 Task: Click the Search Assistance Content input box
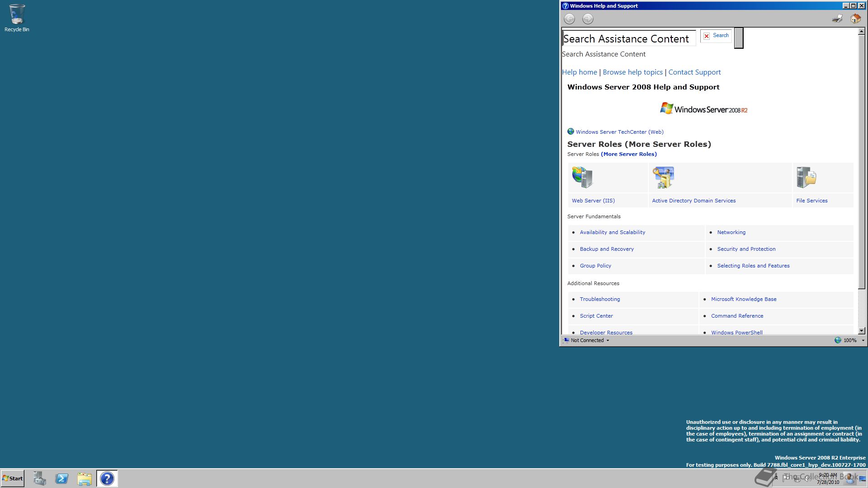[629, 38]
